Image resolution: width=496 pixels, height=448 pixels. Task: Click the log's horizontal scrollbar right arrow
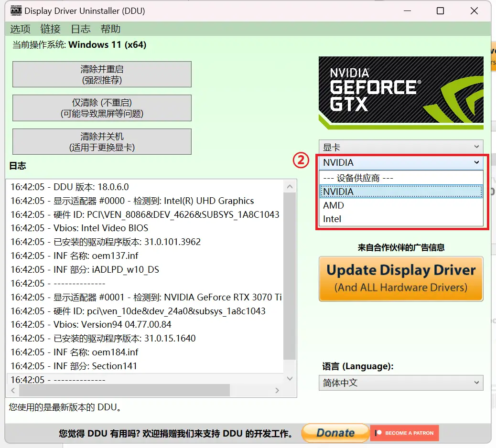click(277, 391)
